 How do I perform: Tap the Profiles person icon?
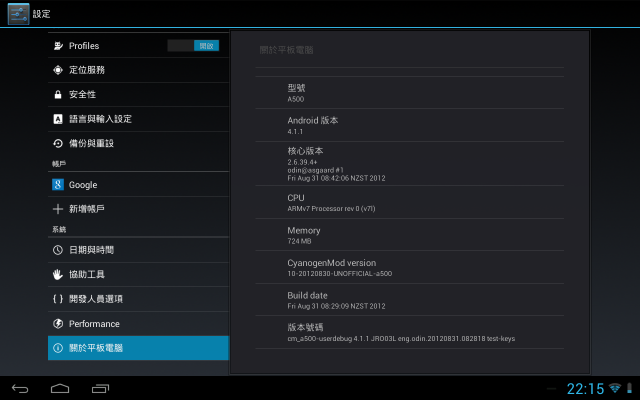[x=58, y=46]
